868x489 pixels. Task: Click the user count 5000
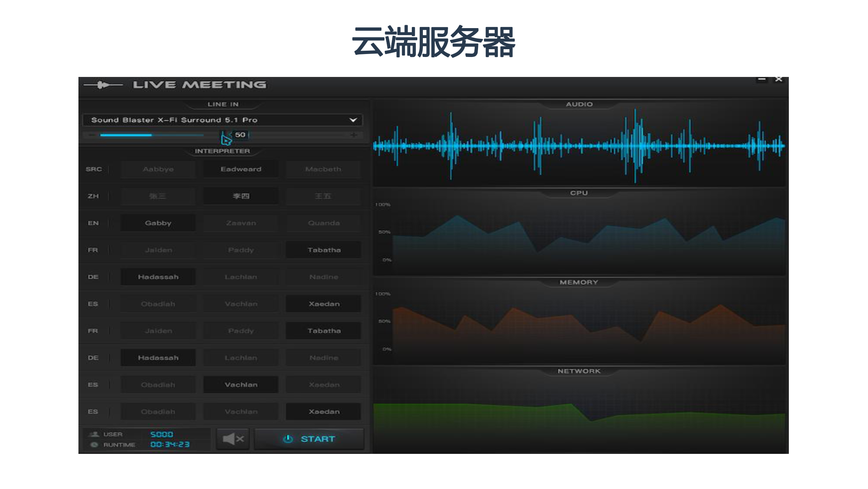[162, 434]
